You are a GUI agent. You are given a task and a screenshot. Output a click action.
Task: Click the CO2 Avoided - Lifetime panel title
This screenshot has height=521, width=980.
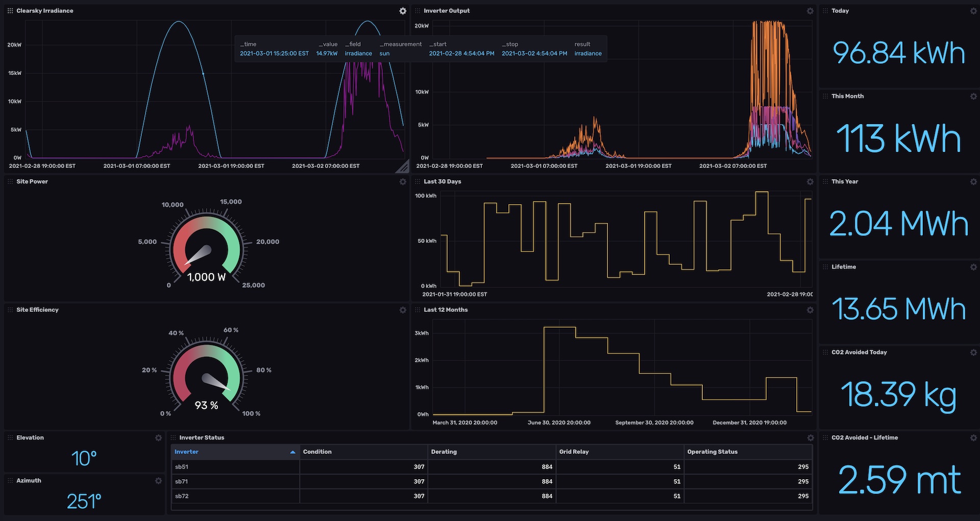tap(865, 438)
